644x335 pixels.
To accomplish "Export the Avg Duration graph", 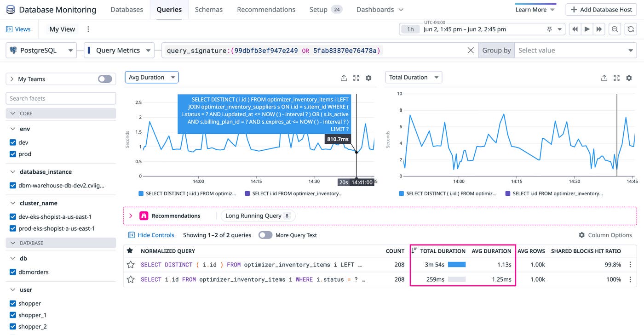I will [344, 78].
